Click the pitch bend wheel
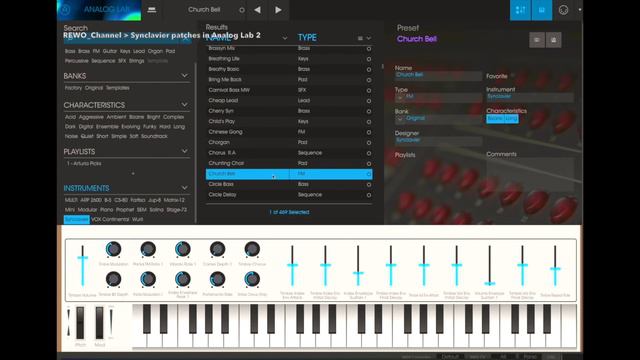The image size is (640, 360). 80,323
